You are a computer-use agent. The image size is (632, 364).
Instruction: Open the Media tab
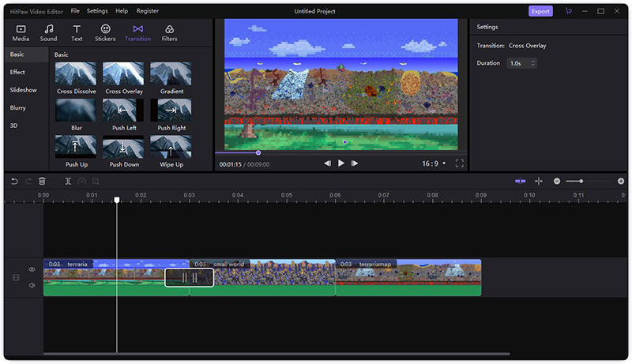[x=21, y=33]
